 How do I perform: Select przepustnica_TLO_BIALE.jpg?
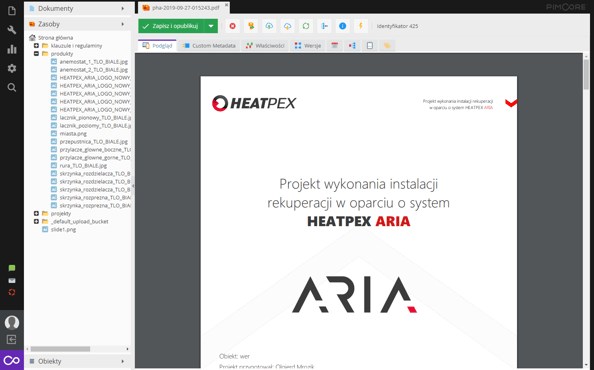94,141
